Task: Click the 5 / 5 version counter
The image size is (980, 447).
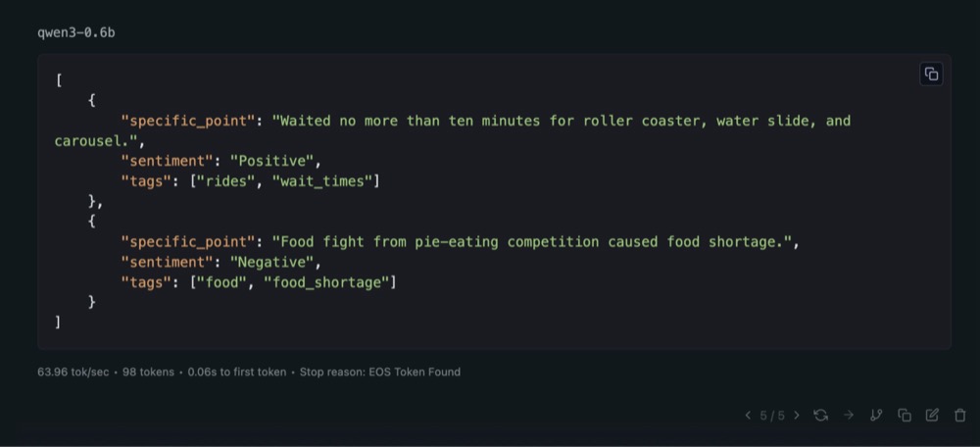Action: click(772, 416)
